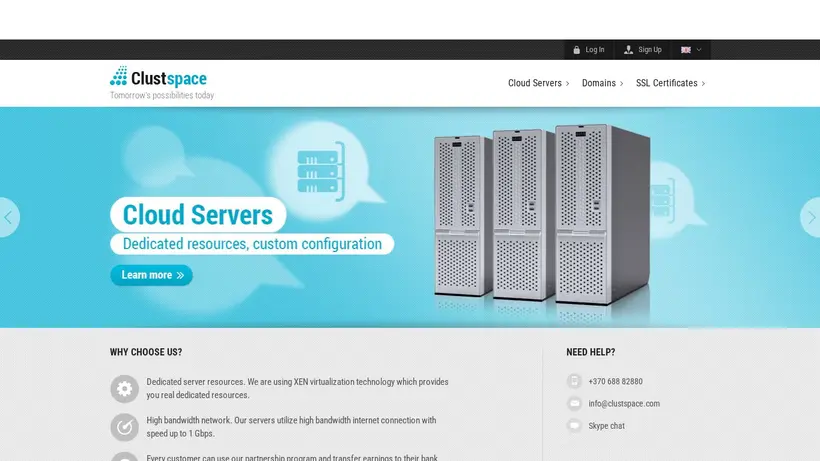
Task: Click the High bandwidth network paragraph
Action: pyautogui.click(x=291, y=427)
